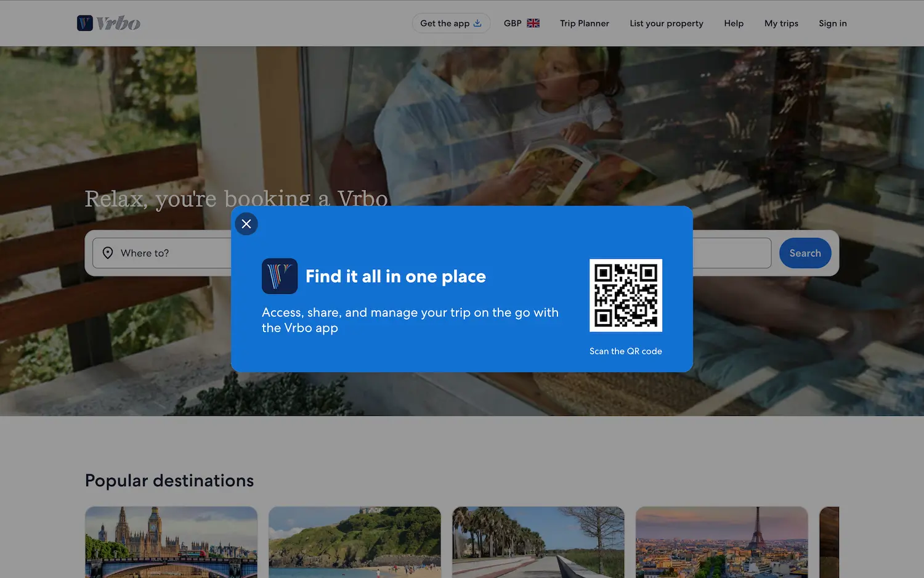Viewport: 924px width, 578px height.
Task: Open the Help menu
Action: 734,23
